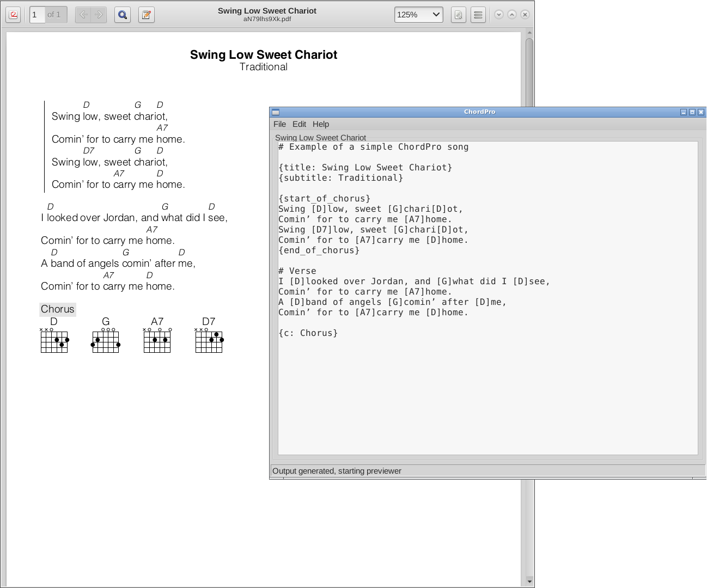
Task: Activate the annotation pencil tool in the PDF viewer
Action: tap(147, 15)
